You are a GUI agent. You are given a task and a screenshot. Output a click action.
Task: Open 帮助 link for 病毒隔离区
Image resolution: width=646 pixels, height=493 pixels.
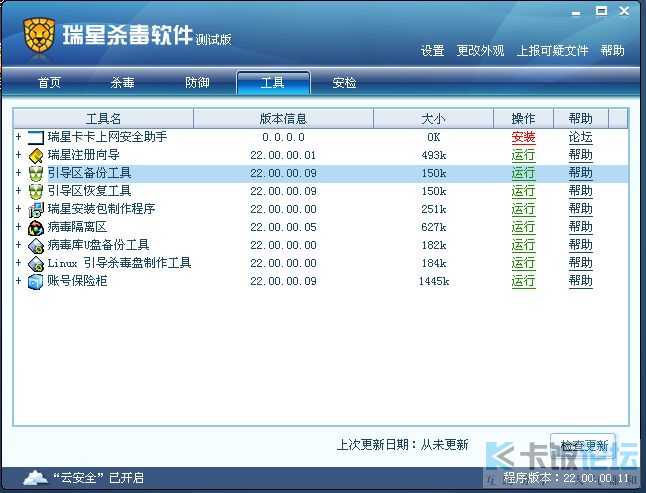pyautogui.click(x=580, y=227)
